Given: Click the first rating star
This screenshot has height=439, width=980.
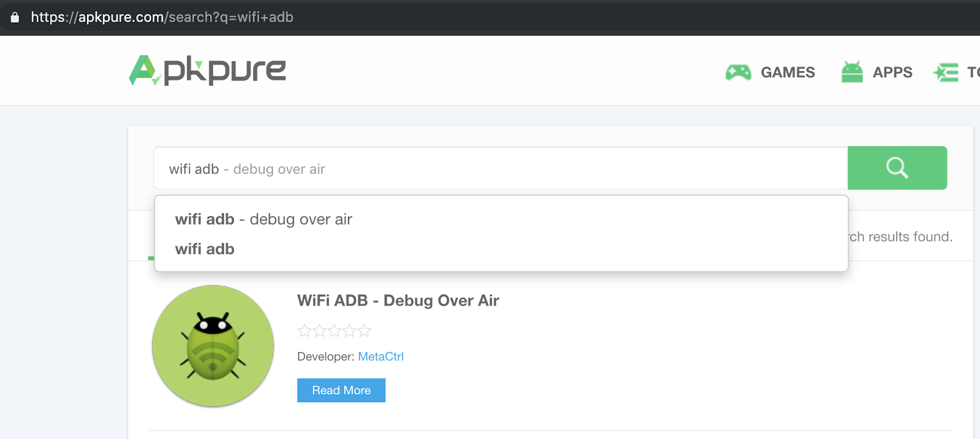Looking at the screenshot, I should (304, 331).
